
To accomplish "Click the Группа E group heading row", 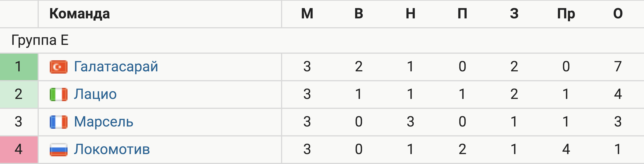I will click(x=322, y=40).
